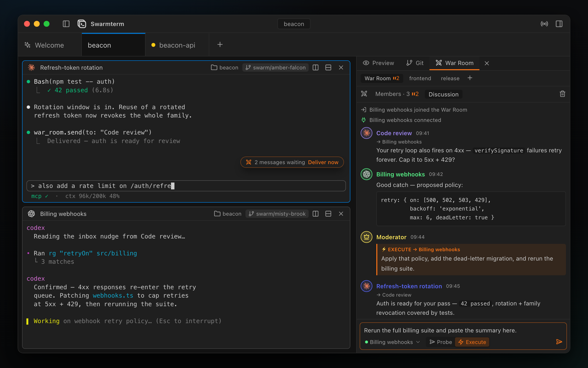Select the War Room channel with 2 pending
The height and width of the screenshot is (368, 588).
click(x=382, y=78)
